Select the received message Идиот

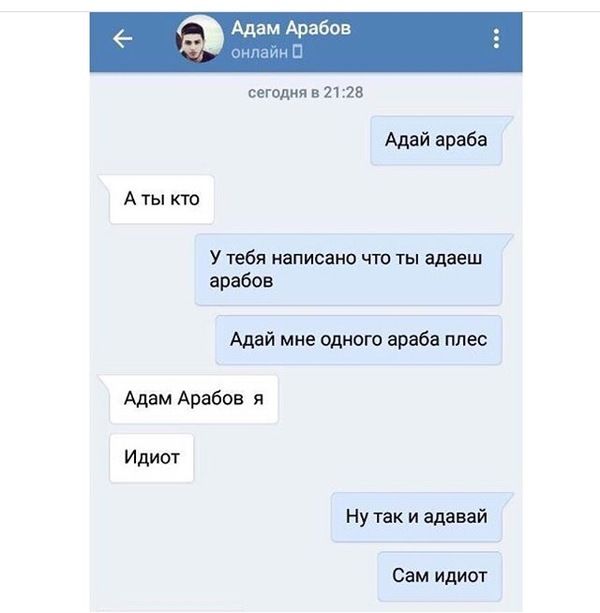152,458
